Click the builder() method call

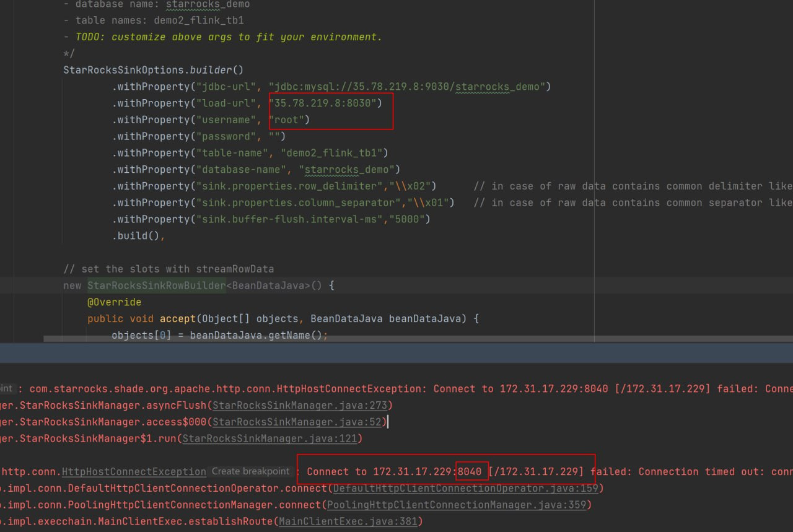point(217,70)
